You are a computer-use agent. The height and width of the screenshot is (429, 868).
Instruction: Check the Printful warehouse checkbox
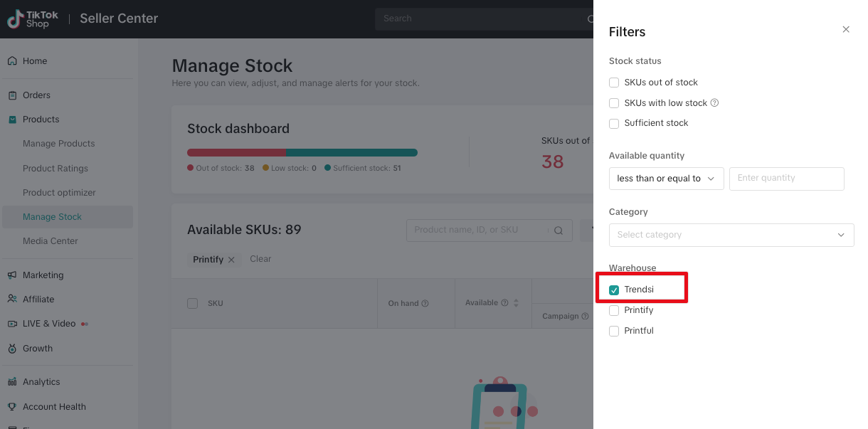click(x=614, y=331)
